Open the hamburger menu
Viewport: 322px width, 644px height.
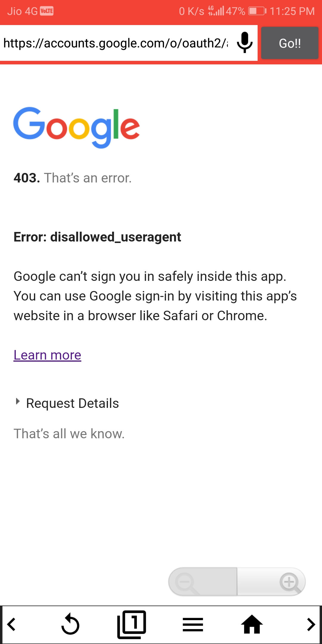(x=193, y=625)
